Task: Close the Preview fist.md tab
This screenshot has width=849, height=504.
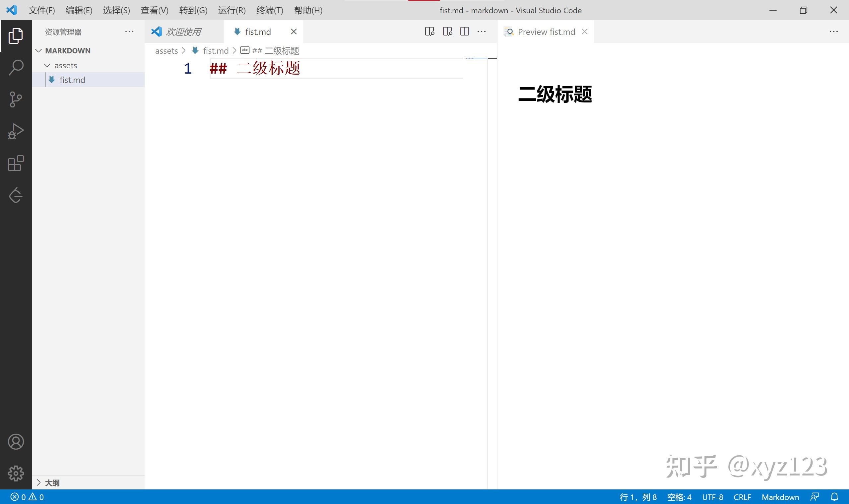Action: pyautogui.click(x=585, y=31)
